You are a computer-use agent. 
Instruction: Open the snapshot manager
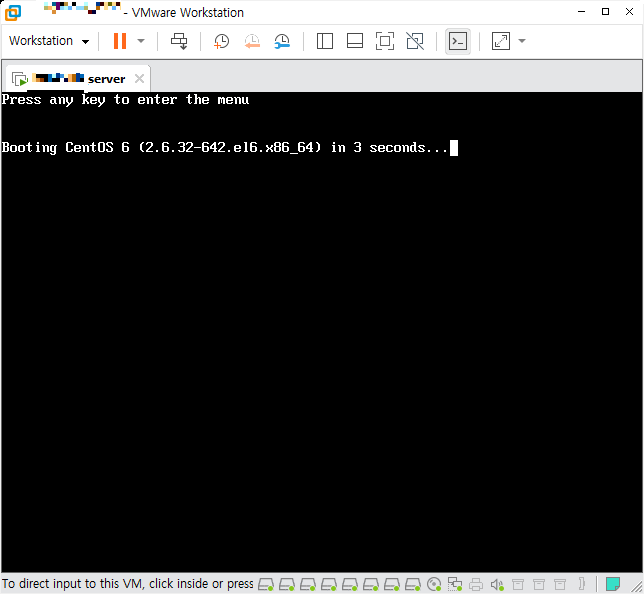282,41
